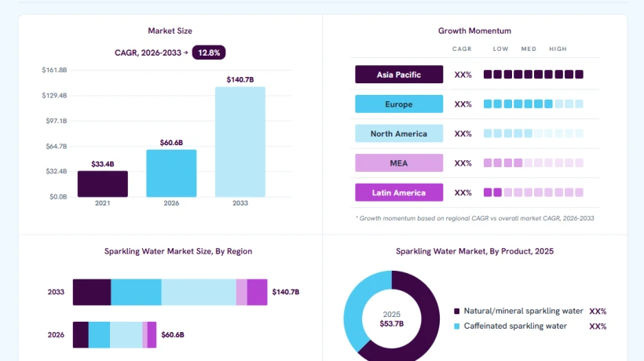Click the Europe momentum squares indicator
This screenshot has width=644, height=361.
(x=533, y=104)
